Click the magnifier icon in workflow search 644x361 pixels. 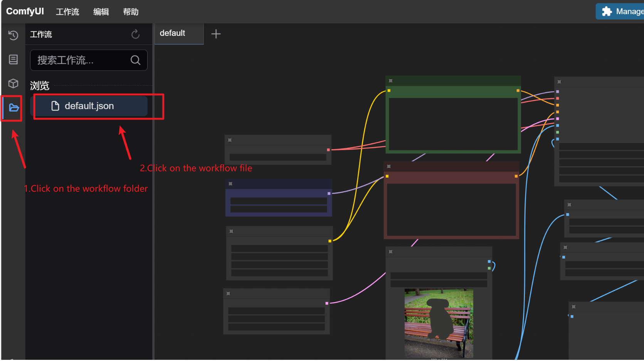click(x=135, y=60)
